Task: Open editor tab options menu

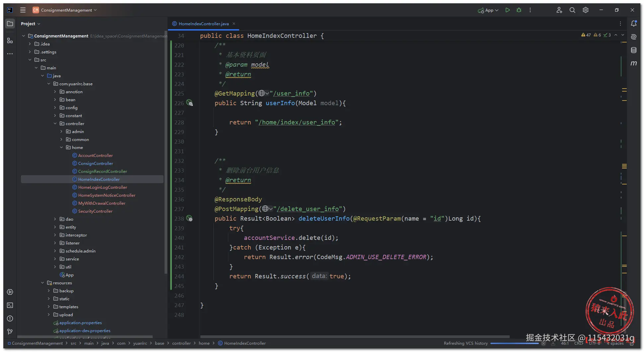Action: (620, 24)
